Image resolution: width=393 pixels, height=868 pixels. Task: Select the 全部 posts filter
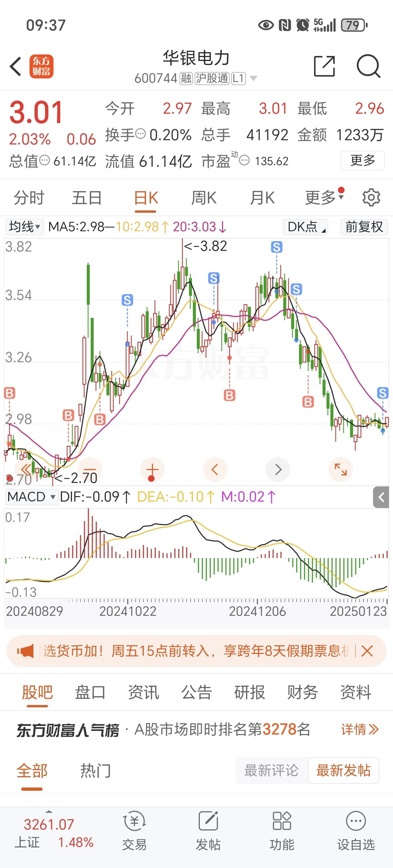click(x=32, y=770)
